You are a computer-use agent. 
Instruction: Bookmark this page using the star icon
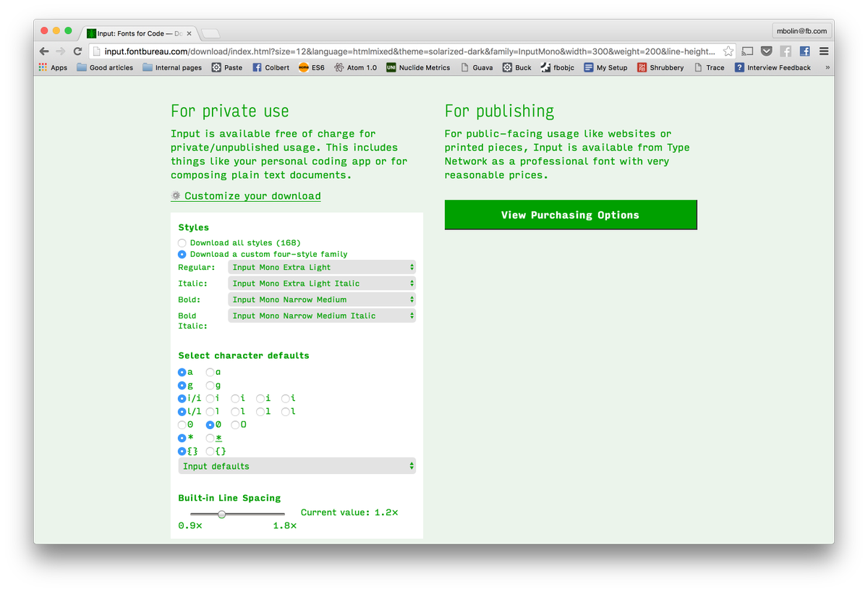click(728, 51)
